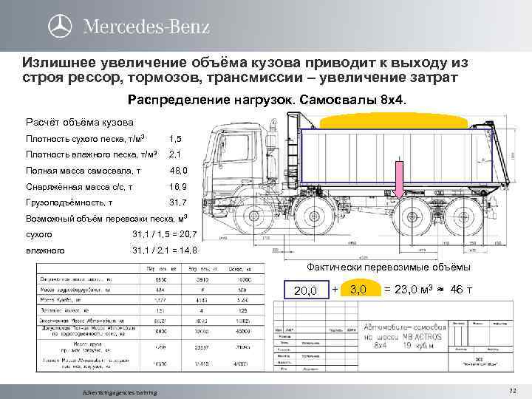Click calculation '31,1 / 1,5 = 20,7'
Screen dimensions: 532x399
tap(165, 234)
